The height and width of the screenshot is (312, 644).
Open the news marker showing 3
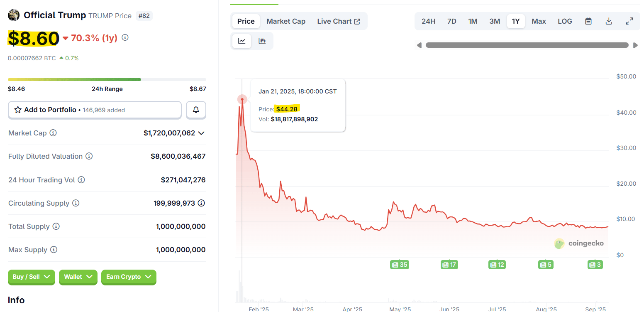pos(595,265)
